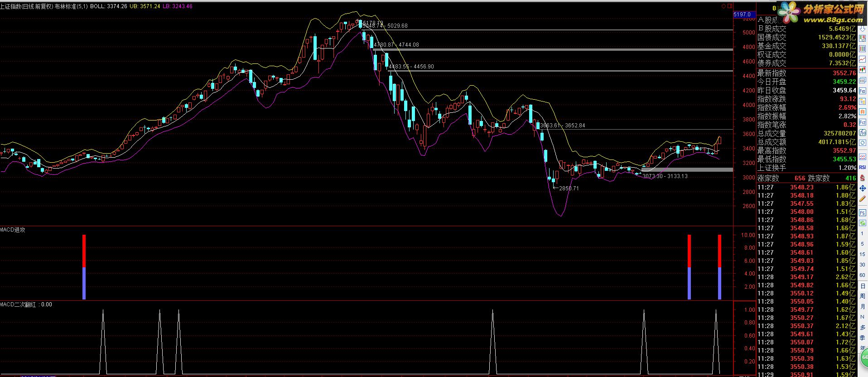The width and height of the screenshot is (868, 377).
Task: Click the 涨家数 656 count
Action: coord(800,178)
